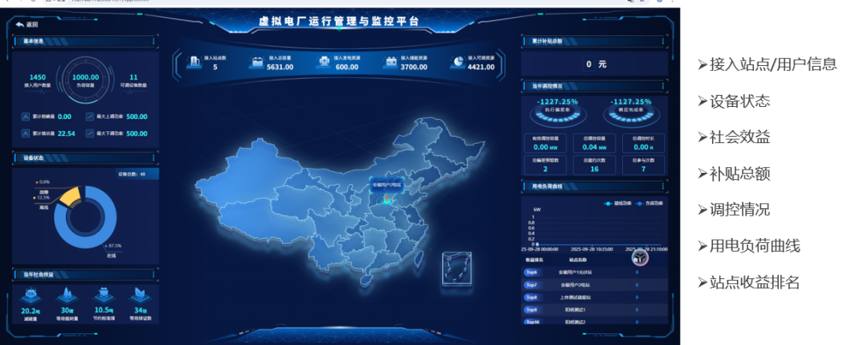The width and height of the screenshot is (868, 345).
Task: Click the 接入发电资源 generator icon
Action: pyautogui.click(x=324, y=63)
